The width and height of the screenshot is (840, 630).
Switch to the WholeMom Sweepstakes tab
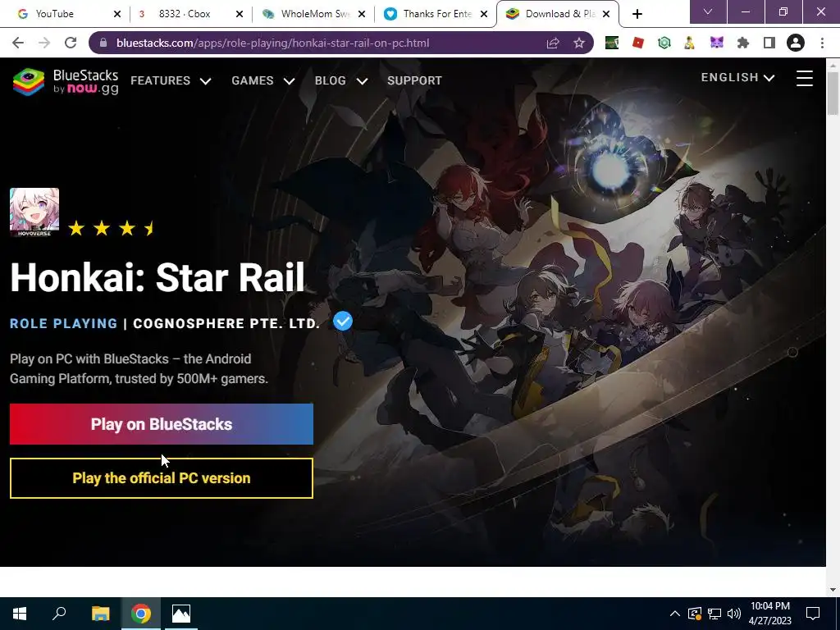point(314,14)
